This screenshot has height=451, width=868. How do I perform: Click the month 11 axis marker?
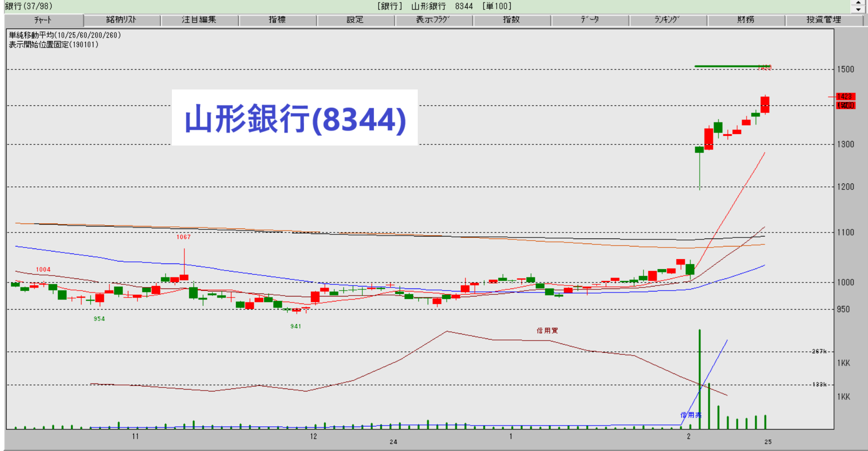[135, 436]
